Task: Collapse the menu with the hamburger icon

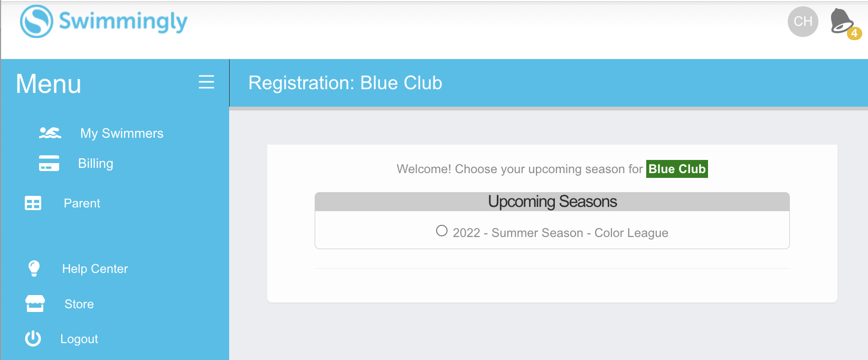Action: coord(206,82)
